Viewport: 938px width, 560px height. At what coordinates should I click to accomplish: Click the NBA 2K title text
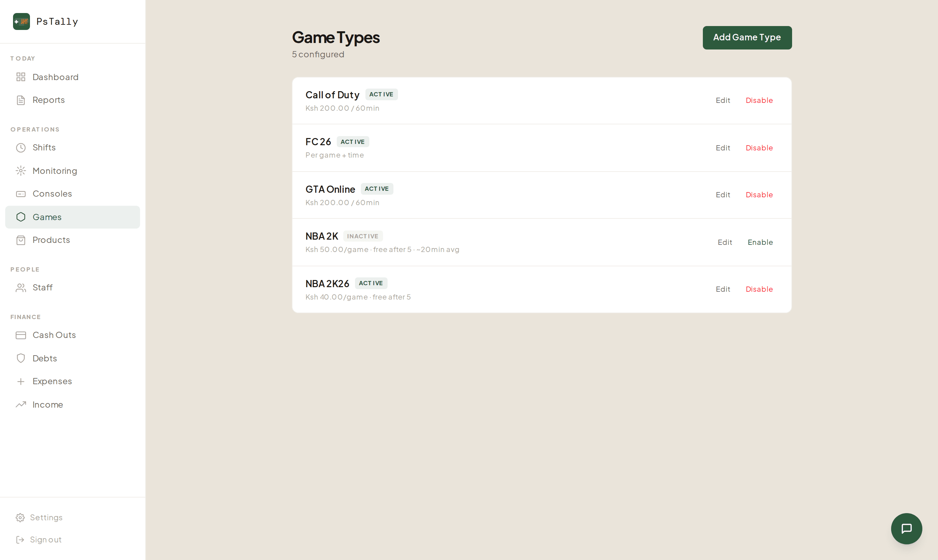tap(321, 236)
